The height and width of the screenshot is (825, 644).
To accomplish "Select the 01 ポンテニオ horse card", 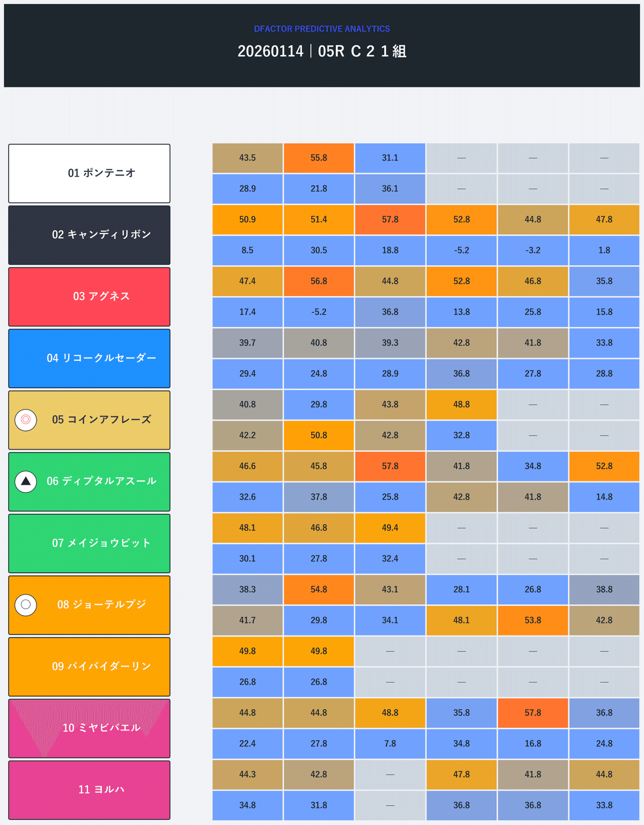I will coord(89,173).
